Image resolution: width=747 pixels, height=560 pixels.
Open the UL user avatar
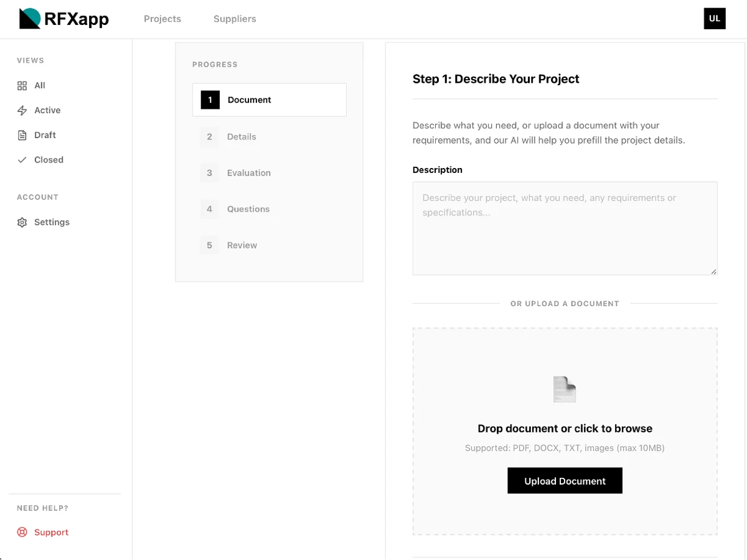pos(715,19)
